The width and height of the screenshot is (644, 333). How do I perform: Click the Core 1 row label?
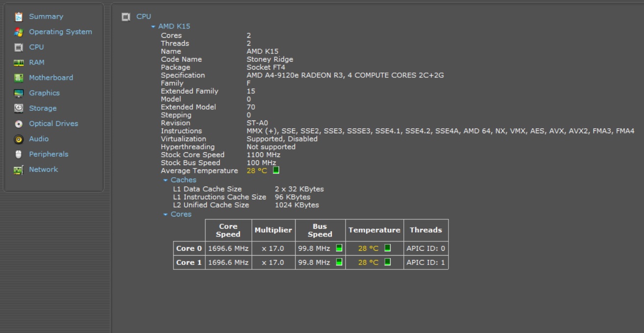[x=189, y=262]
